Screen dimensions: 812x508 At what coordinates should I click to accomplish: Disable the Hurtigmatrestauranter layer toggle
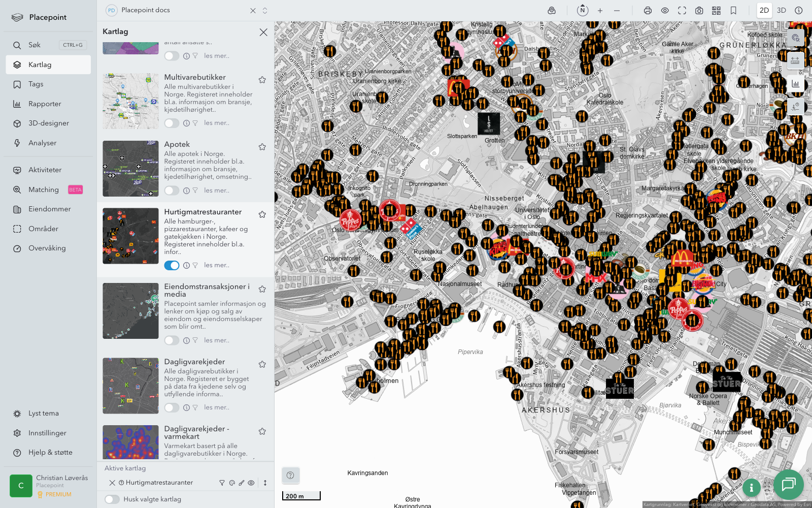[x=172, y=265]
